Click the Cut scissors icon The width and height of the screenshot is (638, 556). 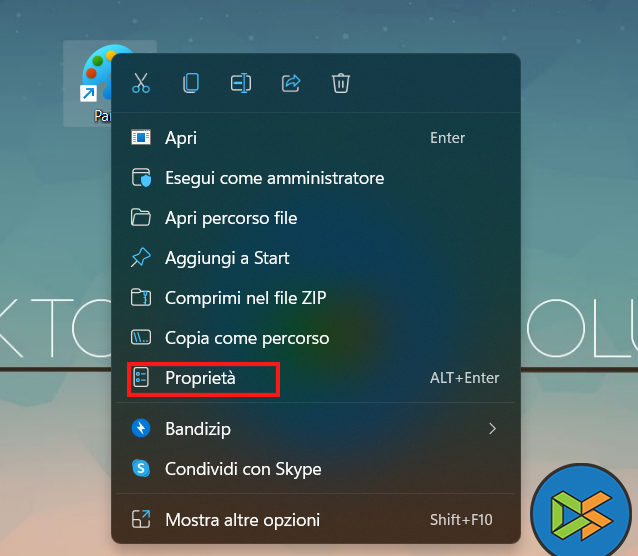click(x=141, y=83)
